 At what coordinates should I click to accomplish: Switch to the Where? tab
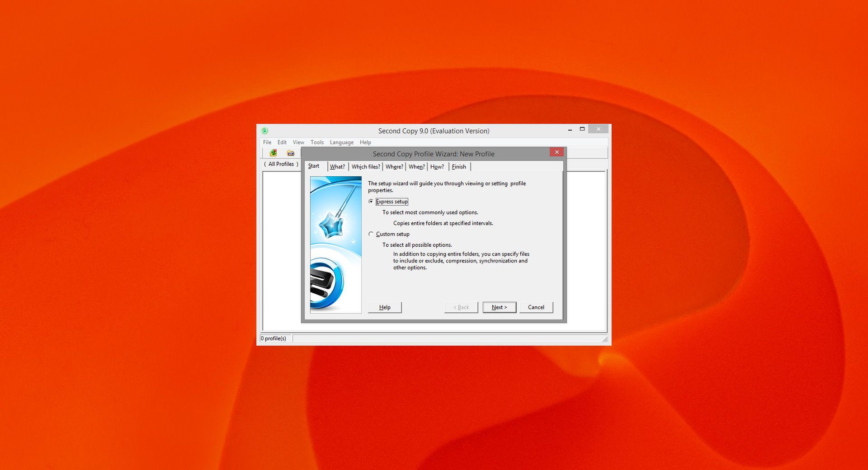point(393,166)
